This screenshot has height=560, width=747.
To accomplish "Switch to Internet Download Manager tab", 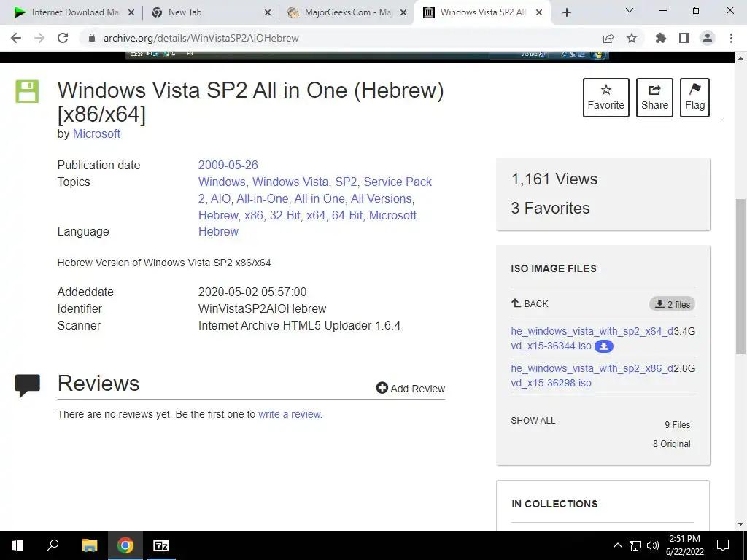I will click(74, 12).
